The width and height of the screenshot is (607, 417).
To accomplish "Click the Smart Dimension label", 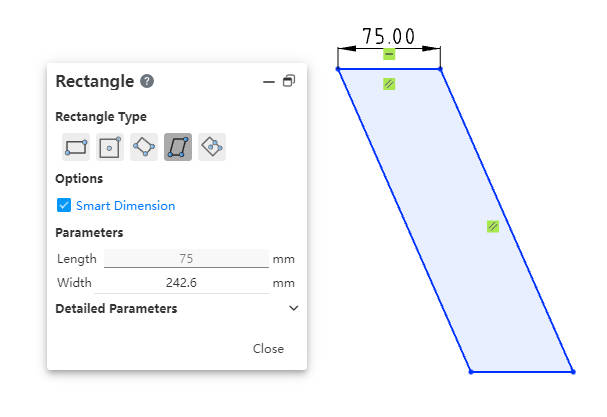I will click(x=125, y=205).
